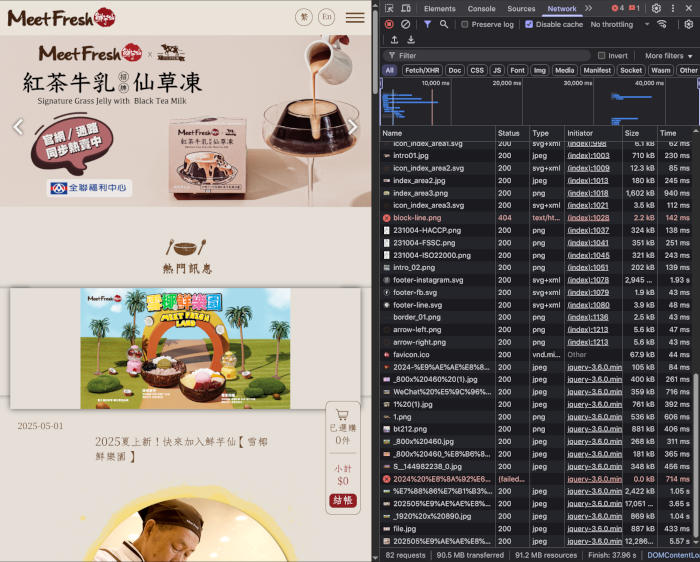The image size is (700, 562).
Task: Sort by the Status column header
Action: (512, 133)
